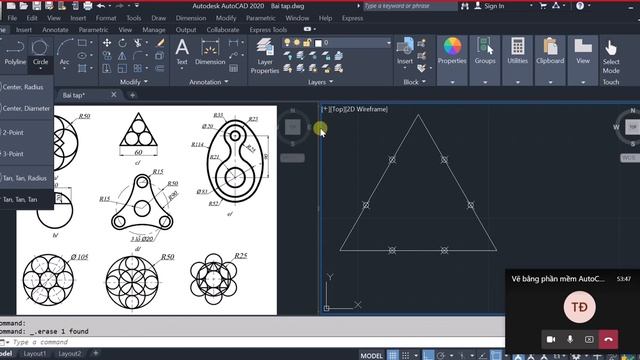This screenshot has width=640, height=360.
Task: Select the Polyline tool
Action: tap(15, 53)
